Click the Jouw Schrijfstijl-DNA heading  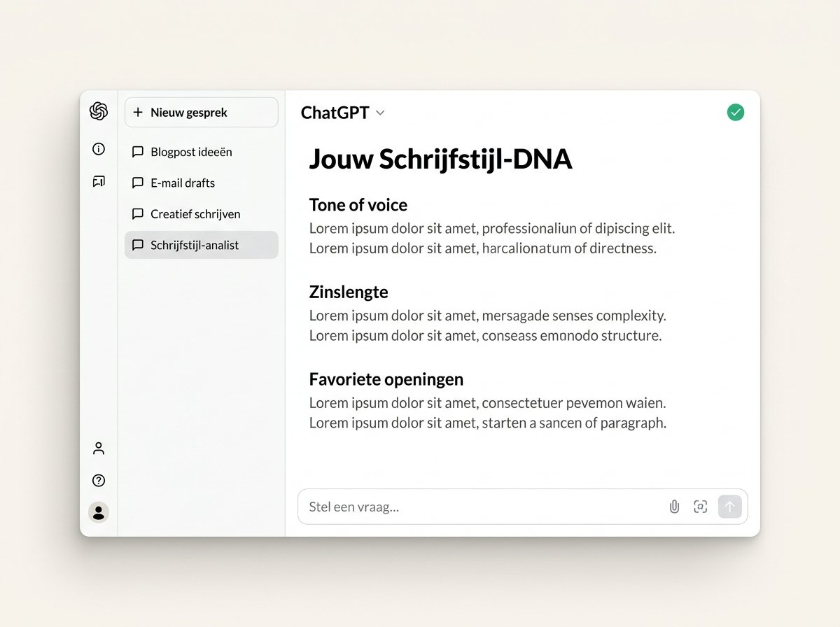pyautogui.click(x=440, y=159)
